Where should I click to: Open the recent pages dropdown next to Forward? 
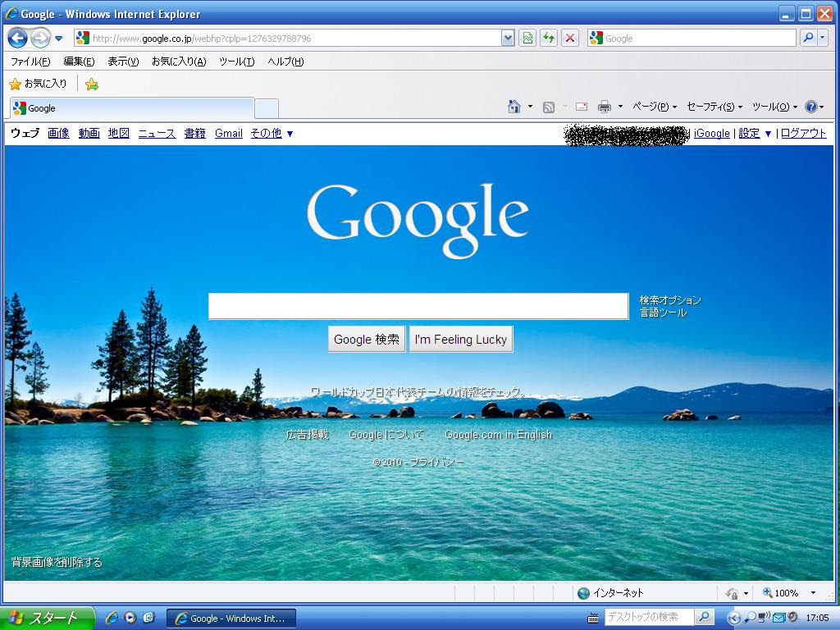pyautogui.click(x=59, y=39)
